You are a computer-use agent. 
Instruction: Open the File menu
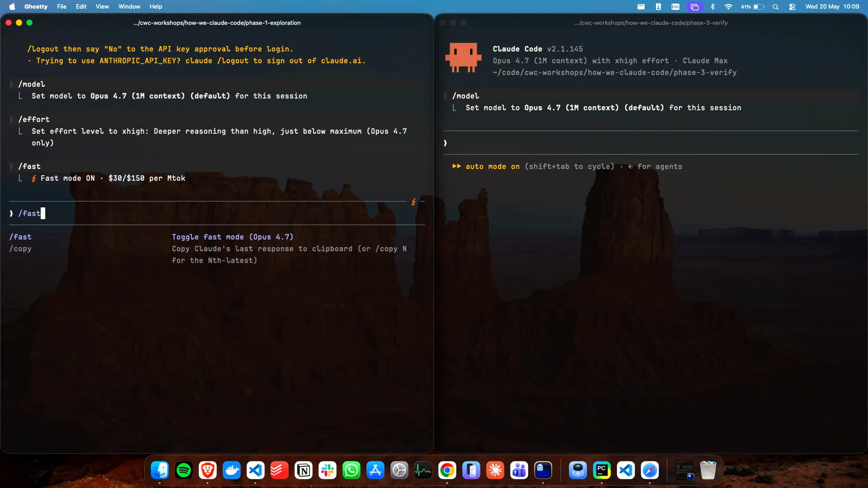click(x=61, y=6)
